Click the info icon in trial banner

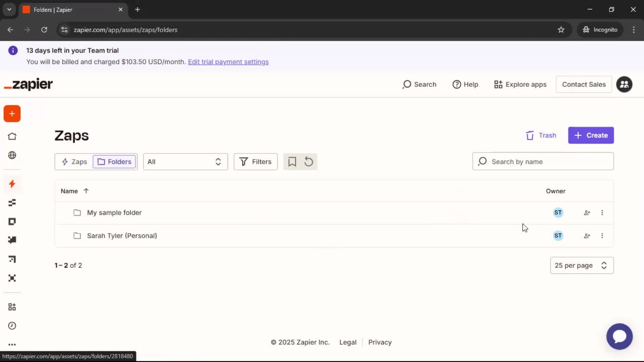[x=13, y=51]
